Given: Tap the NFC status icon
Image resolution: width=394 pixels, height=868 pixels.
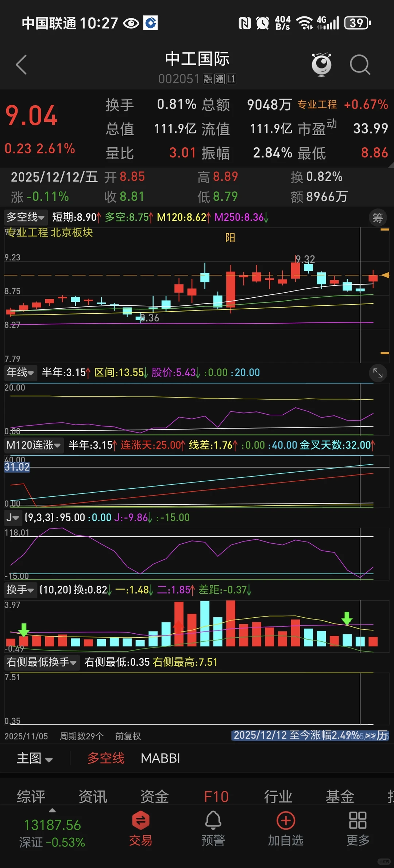Looking at the screenshot, I should 245,23.
